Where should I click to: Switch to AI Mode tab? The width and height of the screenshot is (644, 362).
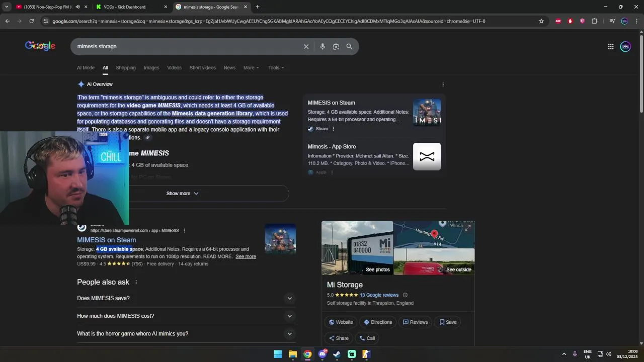[86, 68]
